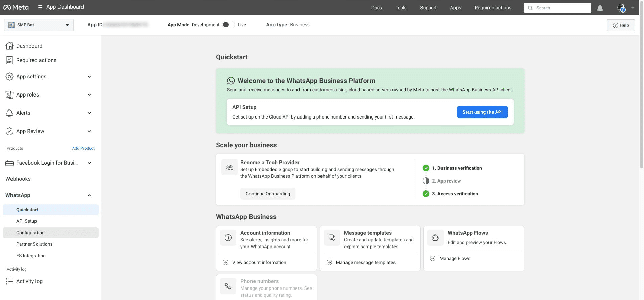Toggle App Mode to Live

pyautogui.click(x=229, y=25)
